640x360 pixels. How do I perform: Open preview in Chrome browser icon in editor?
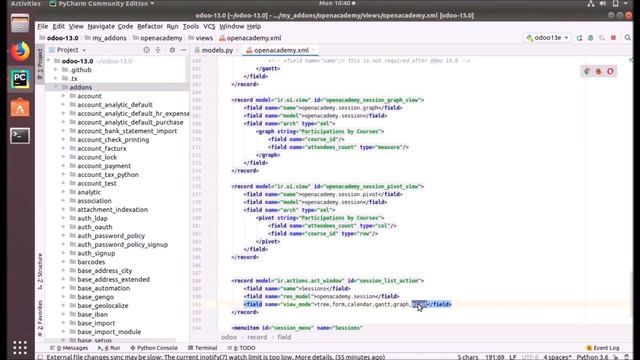(587, 71)
